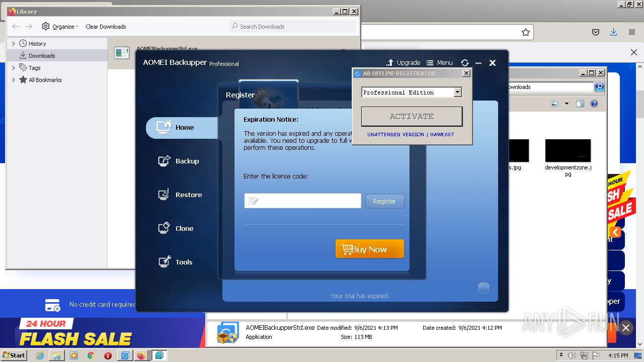Click the license code input field
The width and height of the screenshot is (644, 362).
pyautogui.click(x=303, y=201)
